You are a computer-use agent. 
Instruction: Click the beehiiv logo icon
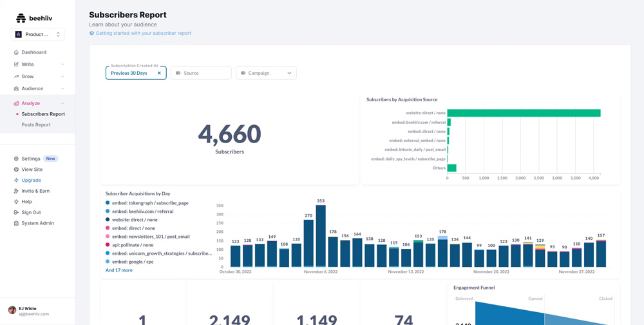[x=21, y=18]
